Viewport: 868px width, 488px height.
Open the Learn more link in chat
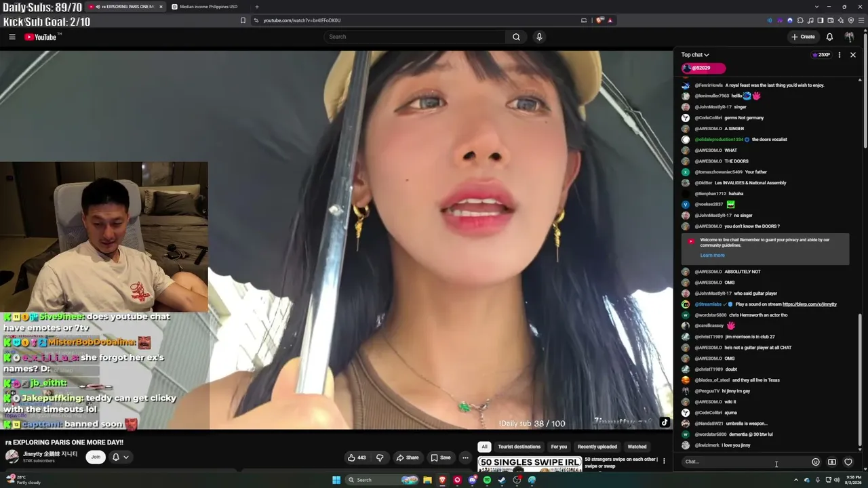[712, 256]
